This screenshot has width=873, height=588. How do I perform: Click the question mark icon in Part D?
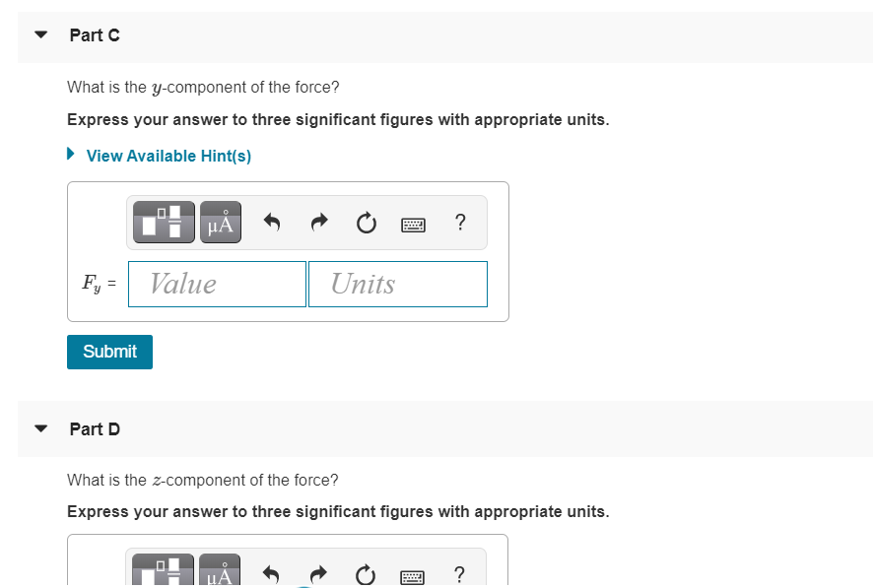click(458, 575)
